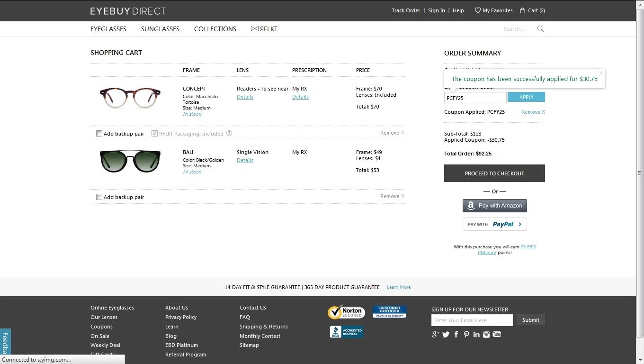644x364 pixels.
Task: Open Online Eyeglasses footer link
Action: pyautogui.click(x=112, y=308)
